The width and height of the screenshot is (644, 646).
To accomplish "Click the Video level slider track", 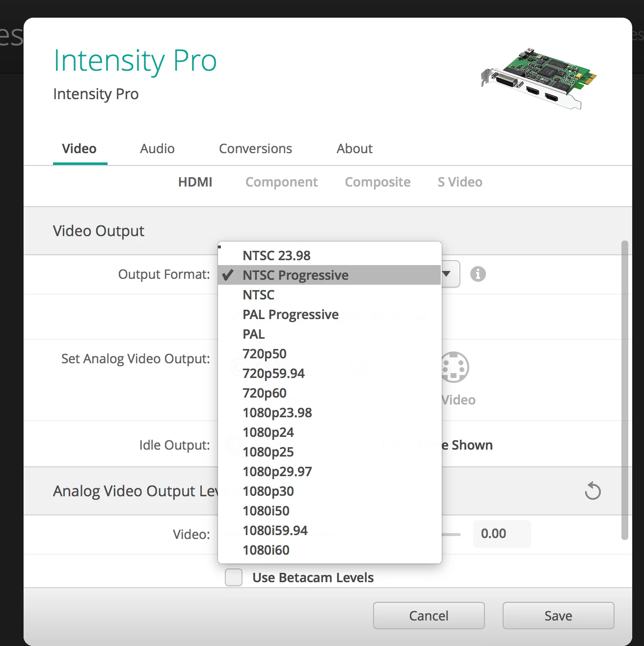I will point(451,534).
